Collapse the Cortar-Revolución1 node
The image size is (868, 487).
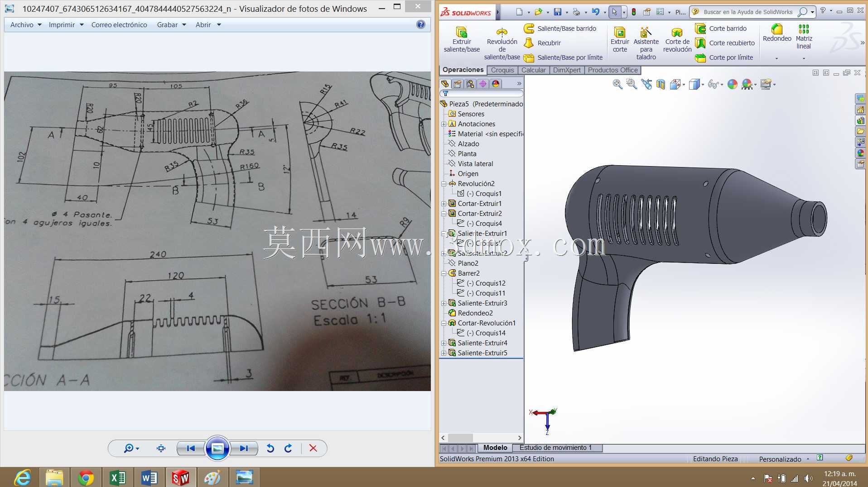pos(444,323)
